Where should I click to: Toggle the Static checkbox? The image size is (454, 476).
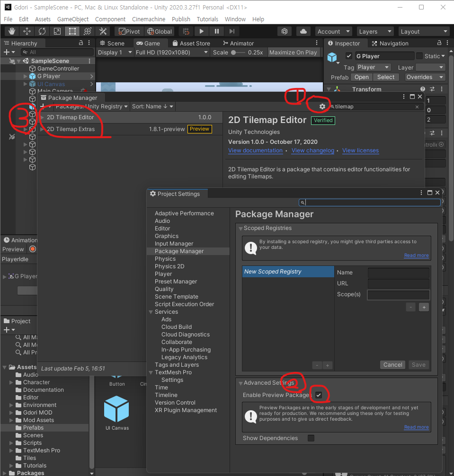419,56
